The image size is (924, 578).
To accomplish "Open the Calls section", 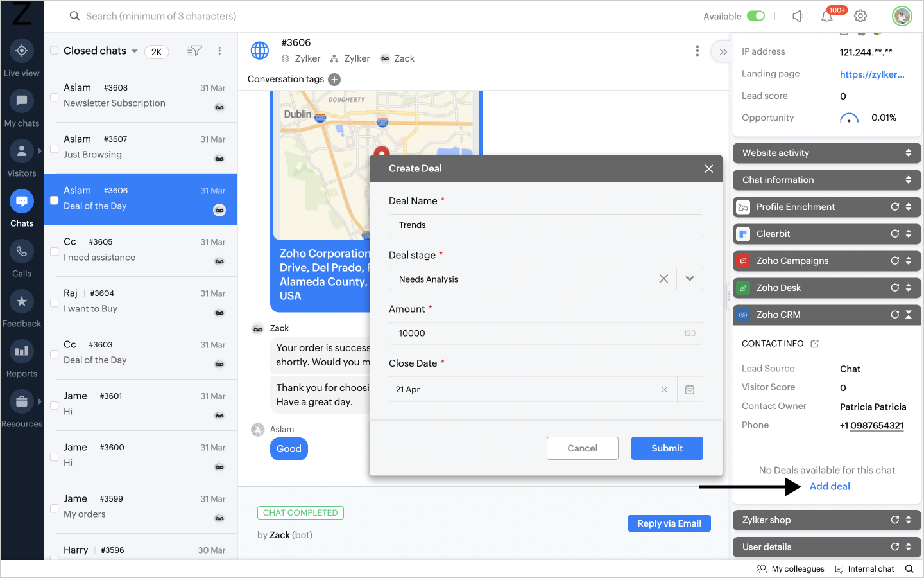I will pos(22,258).
